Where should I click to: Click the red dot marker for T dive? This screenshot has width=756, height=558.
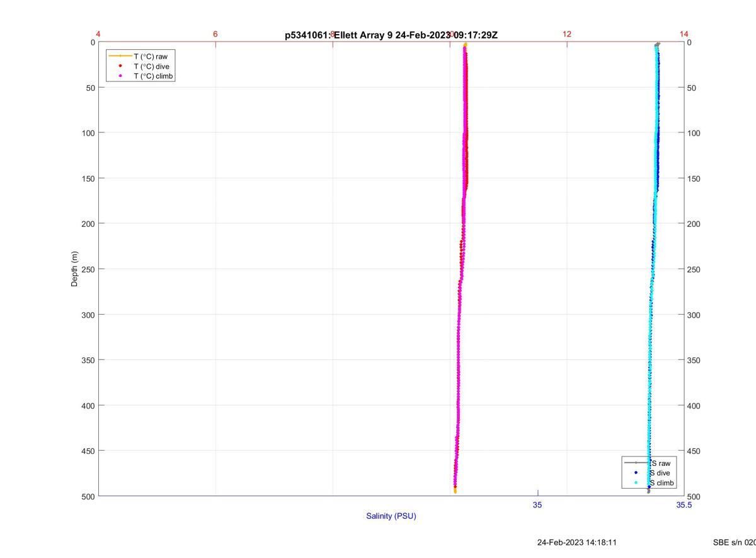point(120,66)
